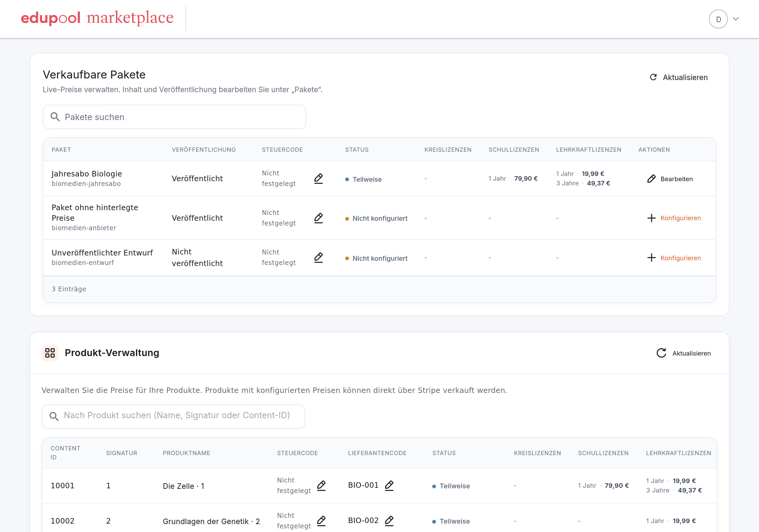Click the 3 Einträge footer text
This screenshot has width=759, height=532.
point(69,289)
